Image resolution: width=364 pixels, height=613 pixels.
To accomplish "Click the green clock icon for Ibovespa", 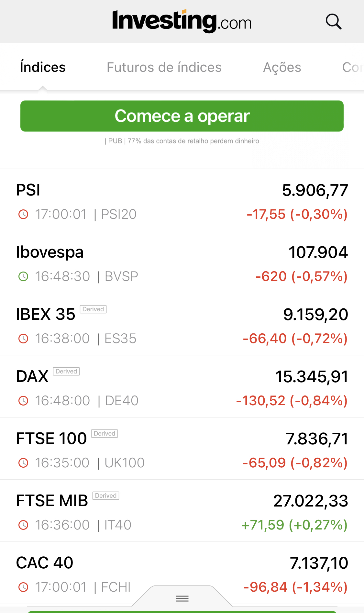I will tap(23, 276).
